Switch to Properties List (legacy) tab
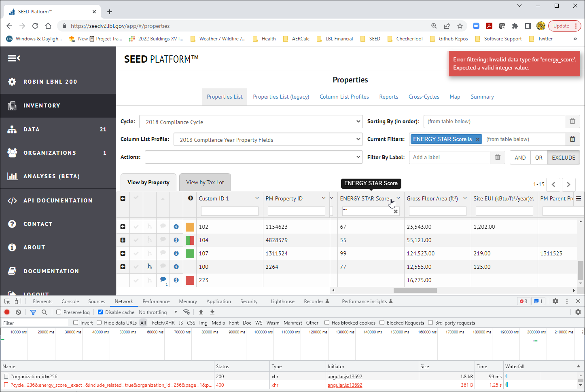 tap(281, 97)
